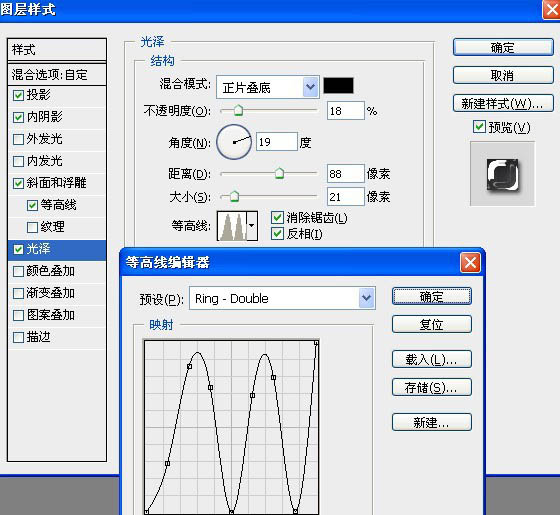The height and width of the screenshot is (515, 560).
Task: Open the 预设 Ring - Double preset dropdown
Action: click(x=282, y=298)
